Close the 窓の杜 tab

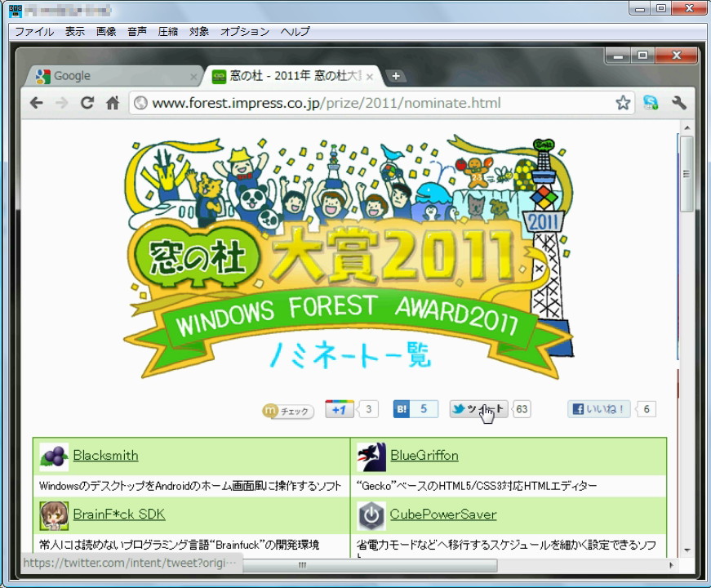370,77
